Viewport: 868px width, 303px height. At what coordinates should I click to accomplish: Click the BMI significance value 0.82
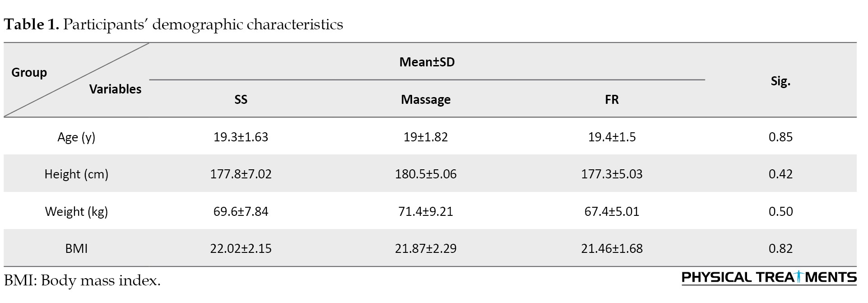point(780,248)
